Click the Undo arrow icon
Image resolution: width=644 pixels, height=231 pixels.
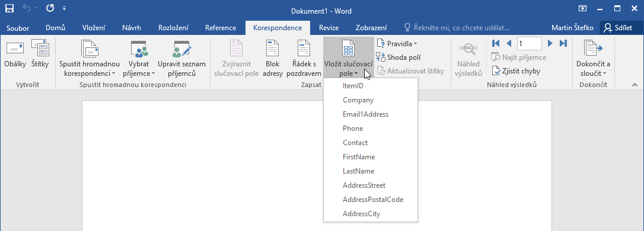coord(27,8)
